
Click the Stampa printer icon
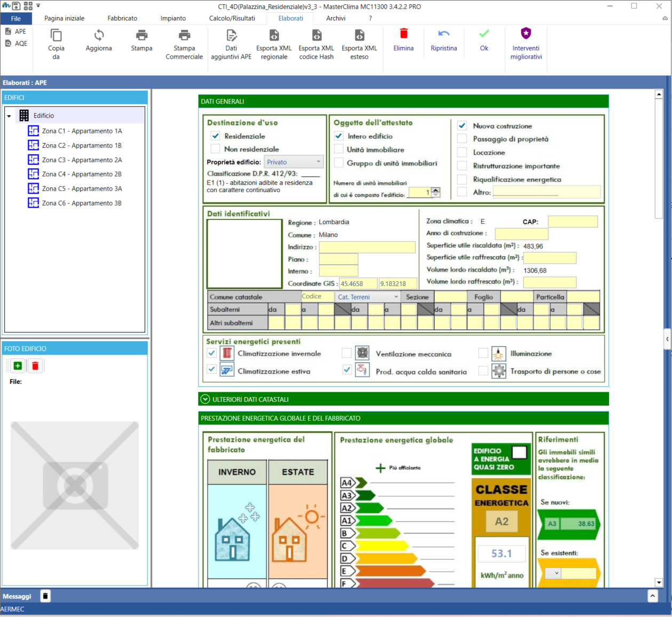click(141, 35)
